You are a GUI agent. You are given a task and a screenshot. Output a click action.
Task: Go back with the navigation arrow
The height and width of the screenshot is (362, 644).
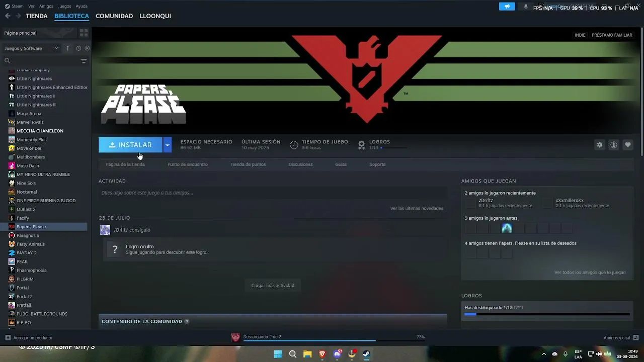click(8, 16)
